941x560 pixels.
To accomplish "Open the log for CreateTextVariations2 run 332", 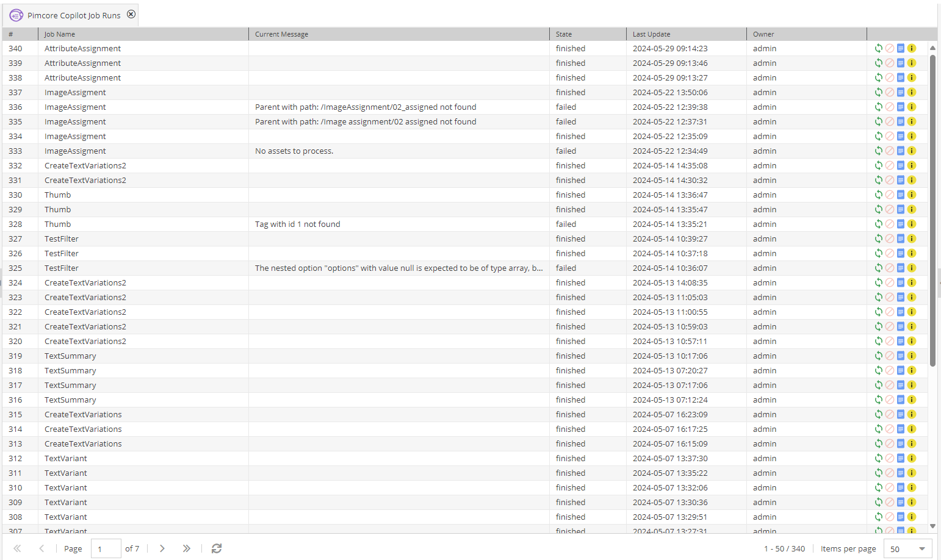I will (901, 165).
